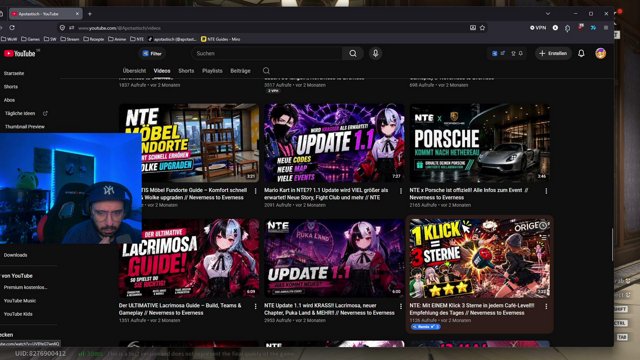This screenshot has height=360, width=640.
Task: Open options for NTE x Porsche video
Action: [546, 191]
